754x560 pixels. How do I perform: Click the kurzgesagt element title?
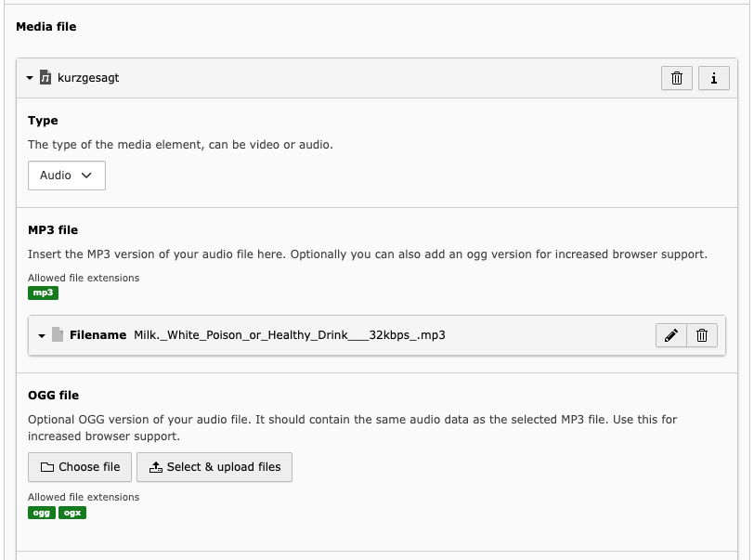point(88,77)
